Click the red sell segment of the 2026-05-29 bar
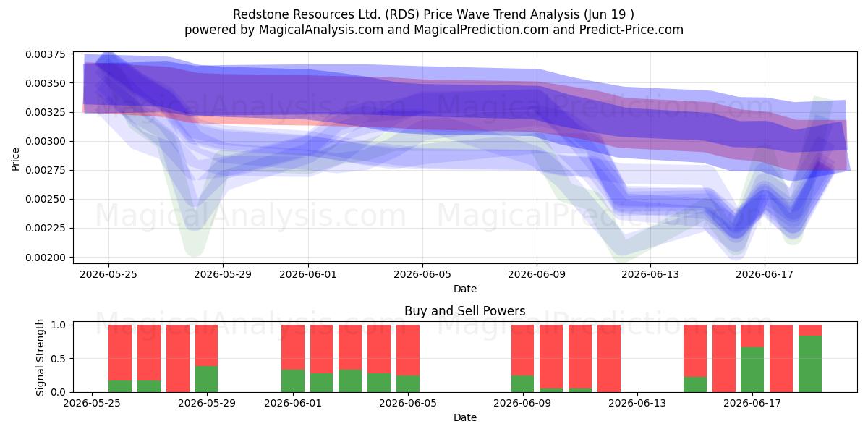 coord(206,345)
